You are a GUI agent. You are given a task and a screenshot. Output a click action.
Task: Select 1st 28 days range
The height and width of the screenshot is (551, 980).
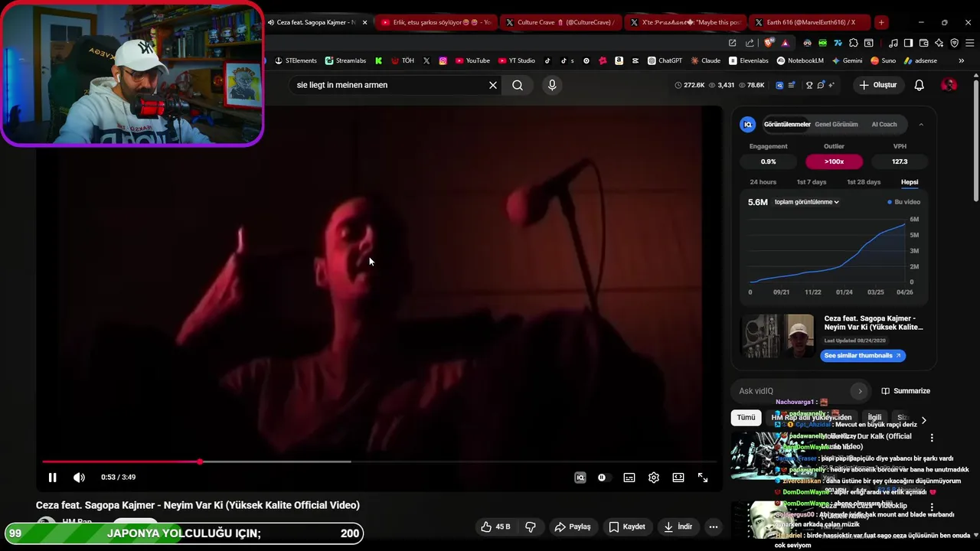(864, 182)
